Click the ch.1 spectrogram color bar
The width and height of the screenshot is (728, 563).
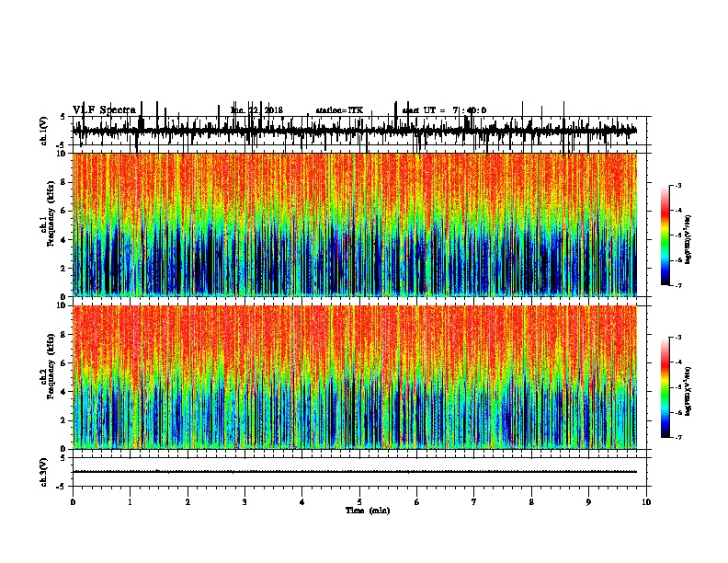(665, 236)
